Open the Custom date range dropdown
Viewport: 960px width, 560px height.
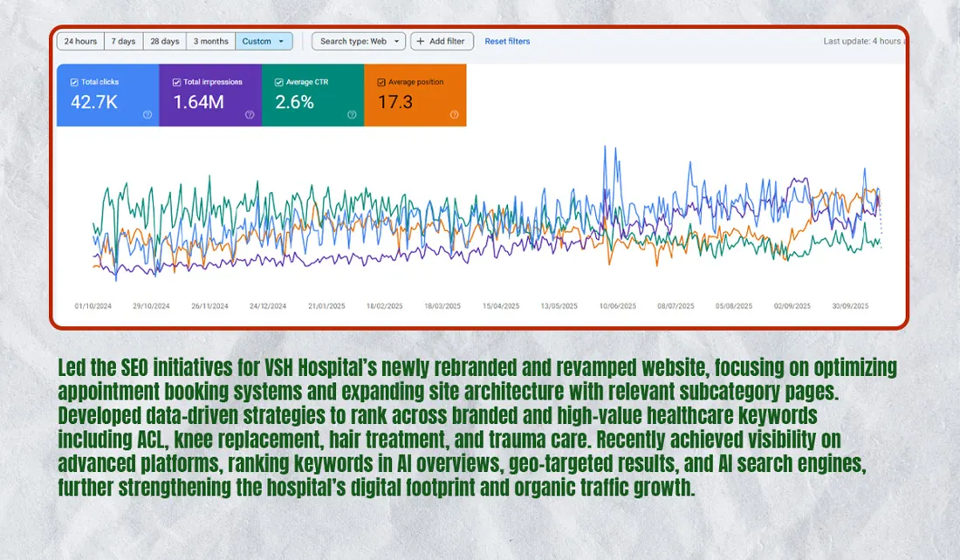click(x=264, y=41)
